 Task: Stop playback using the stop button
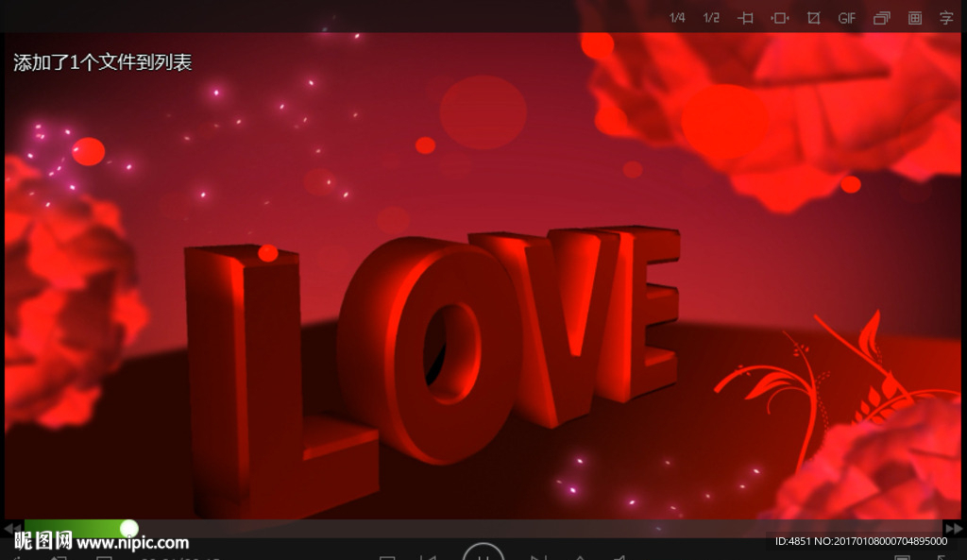pyautogui.click(x=387, y=556)
